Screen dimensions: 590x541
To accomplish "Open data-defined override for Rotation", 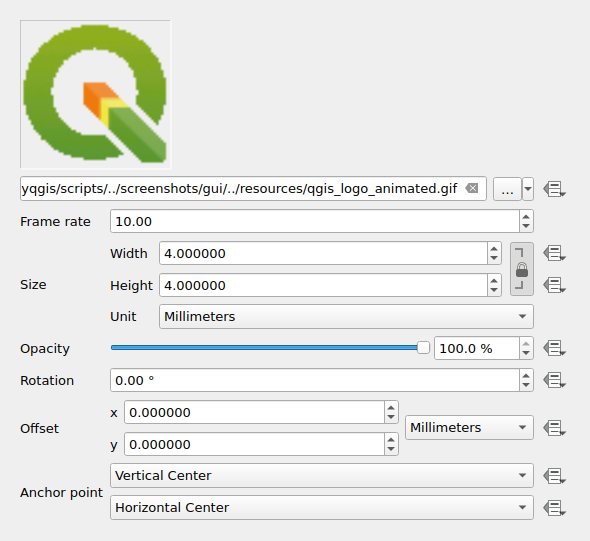I will click(x=554, y=380).
